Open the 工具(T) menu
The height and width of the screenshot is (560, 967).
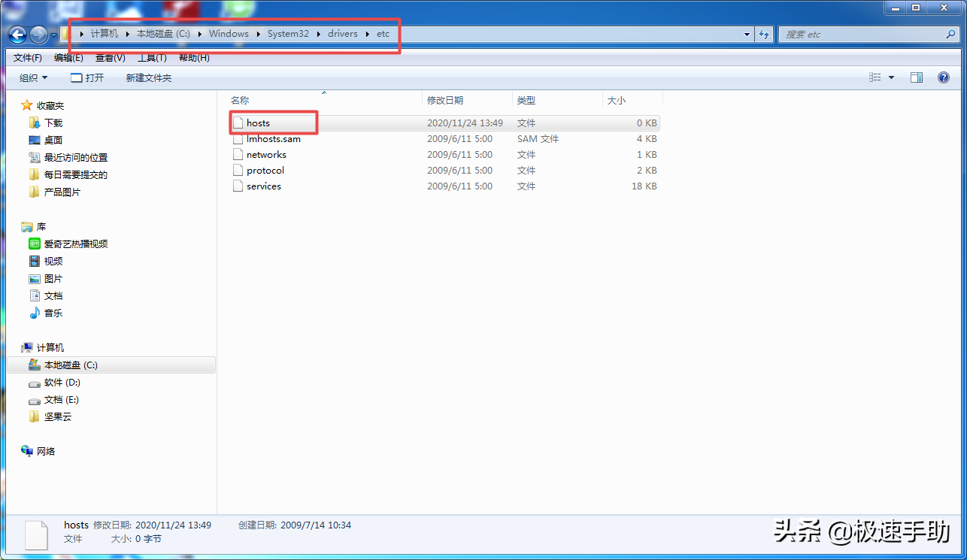coord(152,58)
